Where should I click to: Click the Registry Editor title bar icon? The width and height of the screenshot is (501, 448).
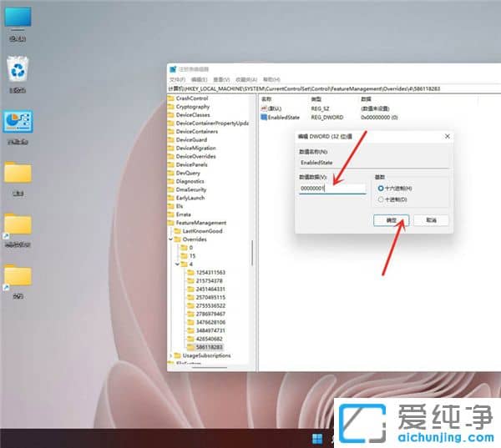[x=173, y=69]
